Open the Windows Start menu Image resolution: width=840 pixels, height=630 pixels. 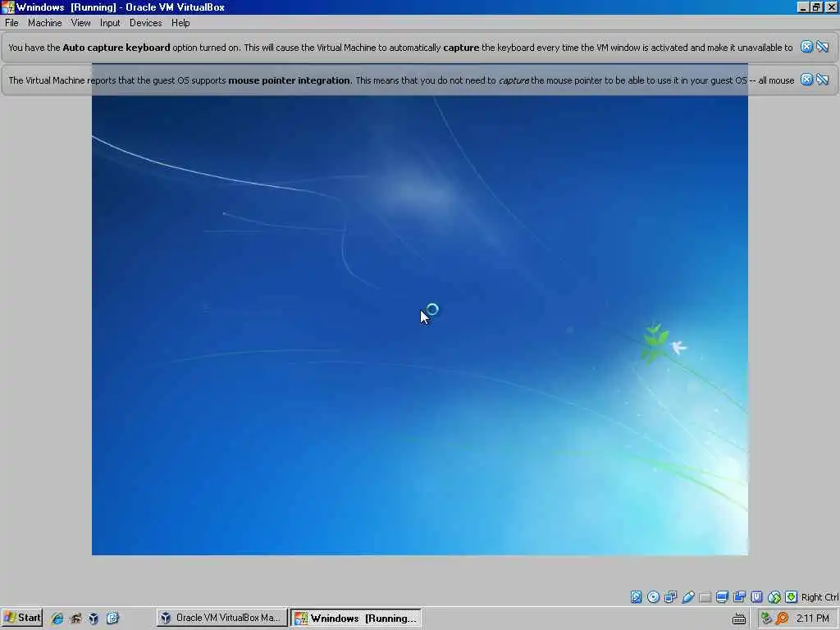(22, 618)
